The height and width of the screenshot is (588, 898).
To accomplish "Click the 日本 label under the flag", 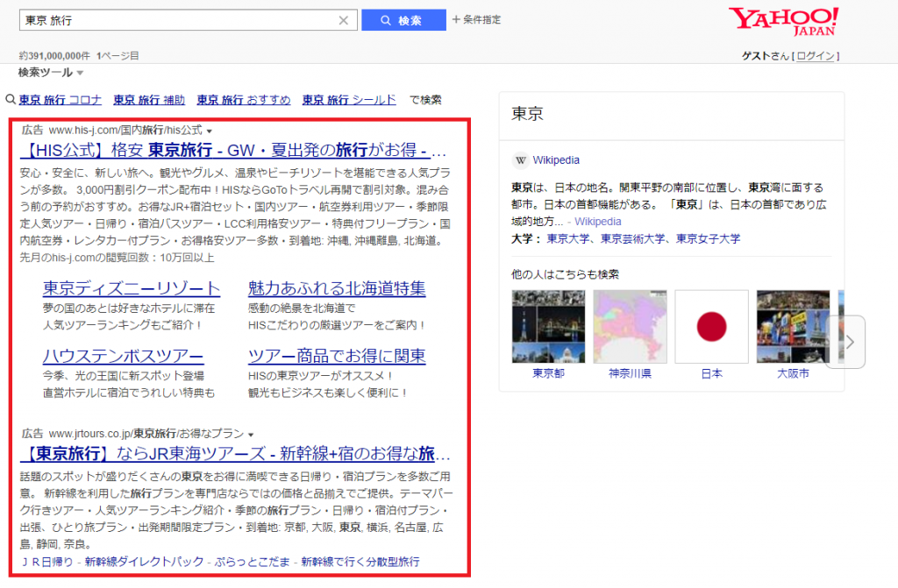I will (x=711, y=373).
